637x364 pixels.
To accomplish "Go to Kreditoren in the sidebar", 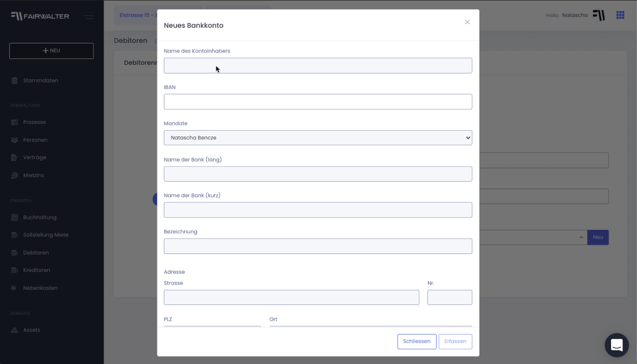I will coord(36,270).
